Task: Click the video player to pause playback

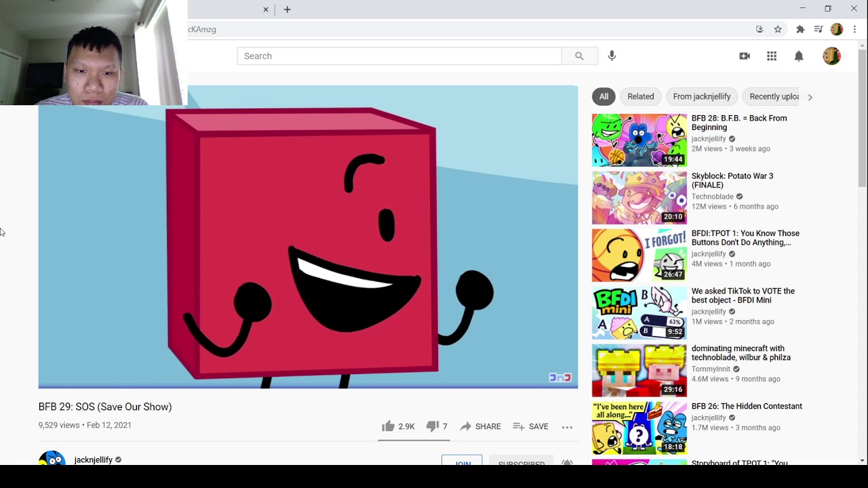Action: [x=308, y=237]
